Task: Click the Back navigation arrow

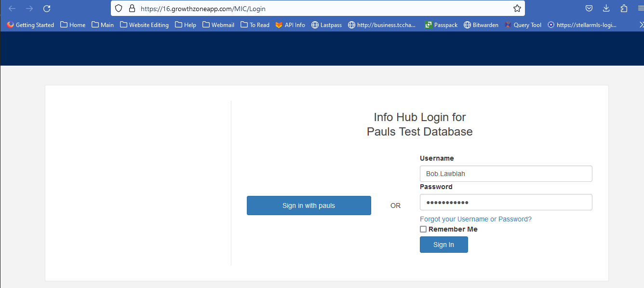Action: tap(12, 9)
